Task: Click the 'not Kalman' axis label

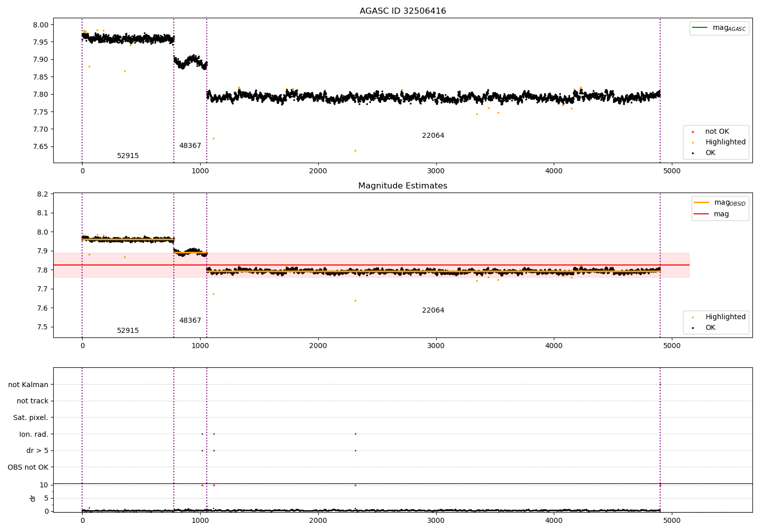Action: 28,385
